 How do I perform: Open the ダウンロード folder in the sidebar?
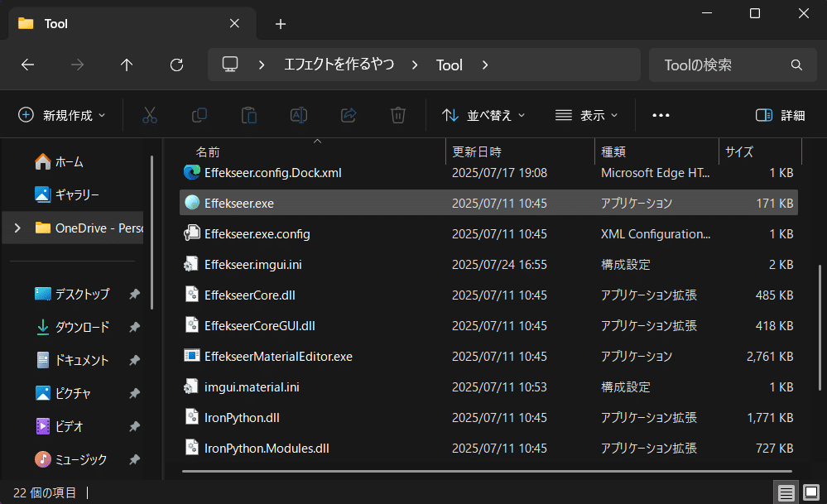[83, 327]
